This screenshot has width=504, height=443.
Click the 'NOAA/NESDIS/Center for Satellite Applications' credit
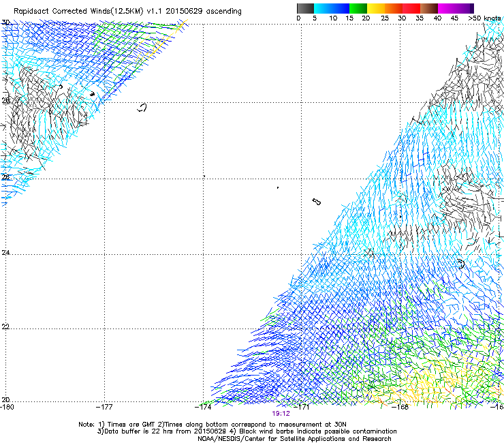(294, 439)
